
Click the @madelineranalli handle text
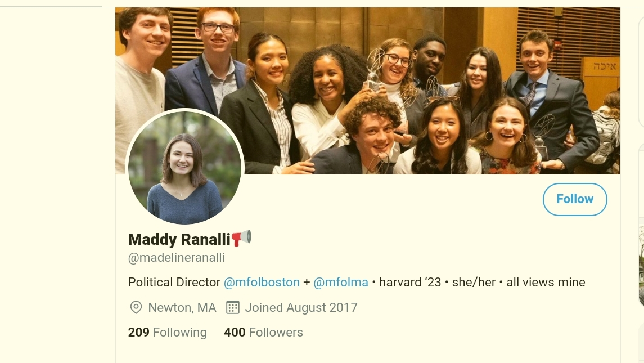176,258
